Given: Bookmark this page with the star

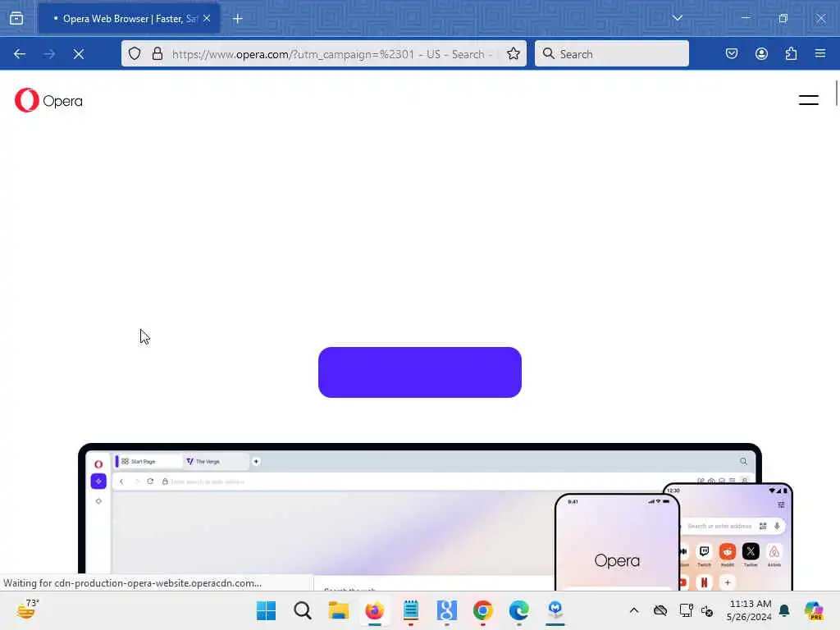Looking at the screenshot, I should coord(514,53).
